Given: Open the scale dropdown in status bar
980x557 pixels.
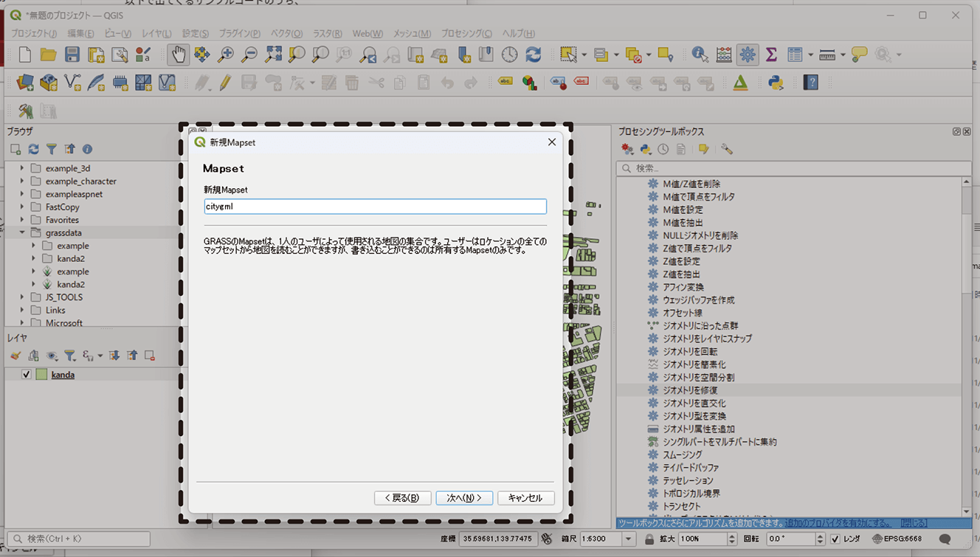Looking at the screenshot, I should (629, 539).
